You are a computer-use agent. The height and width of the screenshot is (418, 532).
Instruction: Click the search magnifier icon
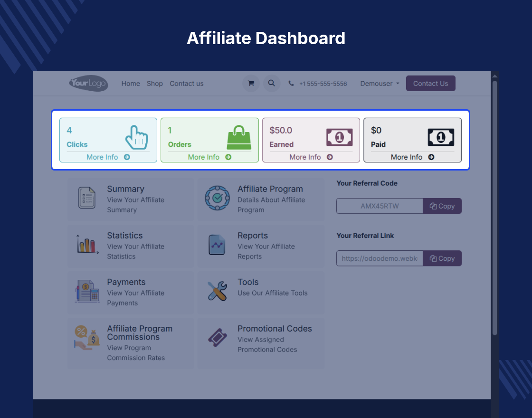pos(271,83)
